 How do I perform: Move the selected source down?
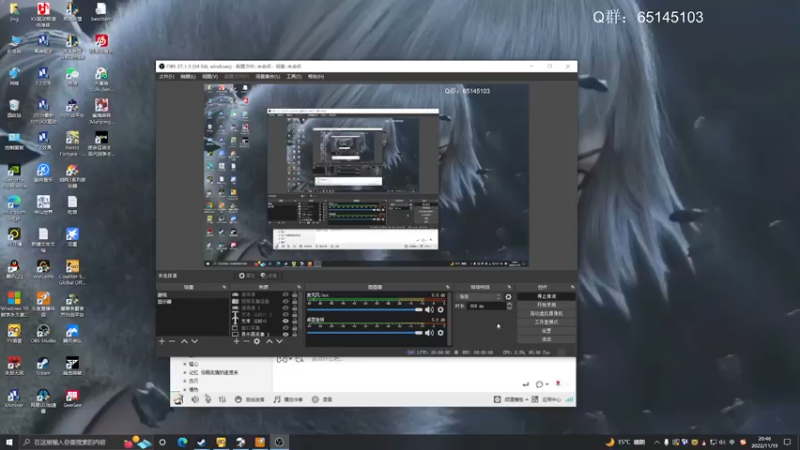[x=279, y=341]
